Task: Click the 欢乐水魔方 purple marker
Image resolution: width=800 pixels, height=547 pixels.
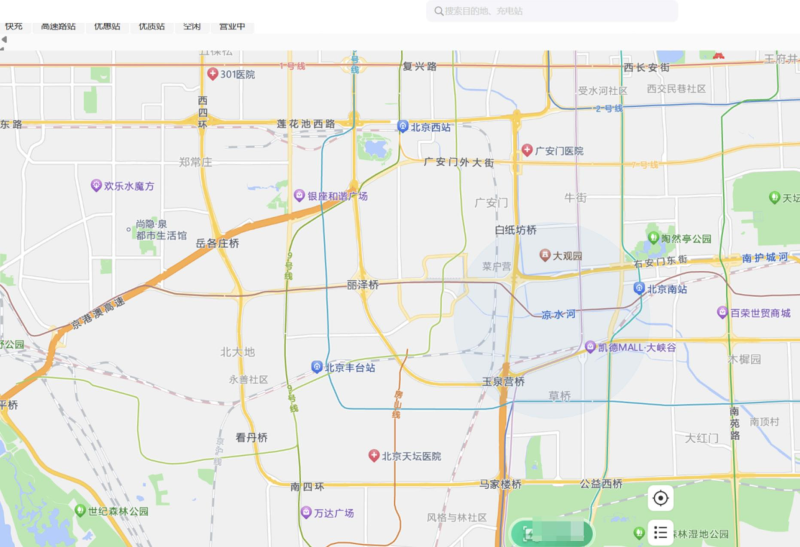Action: pyautogui.click(x=96, y=185)
